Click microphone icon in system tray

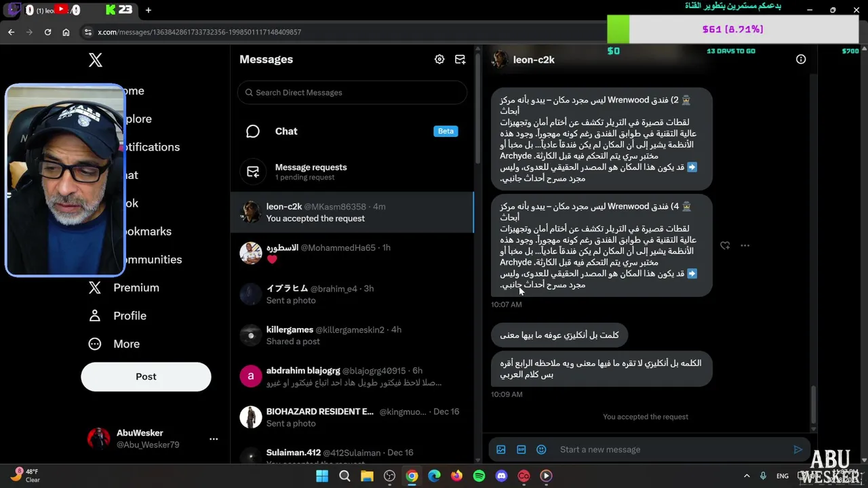pyautogui.click(x=764, y=476)
